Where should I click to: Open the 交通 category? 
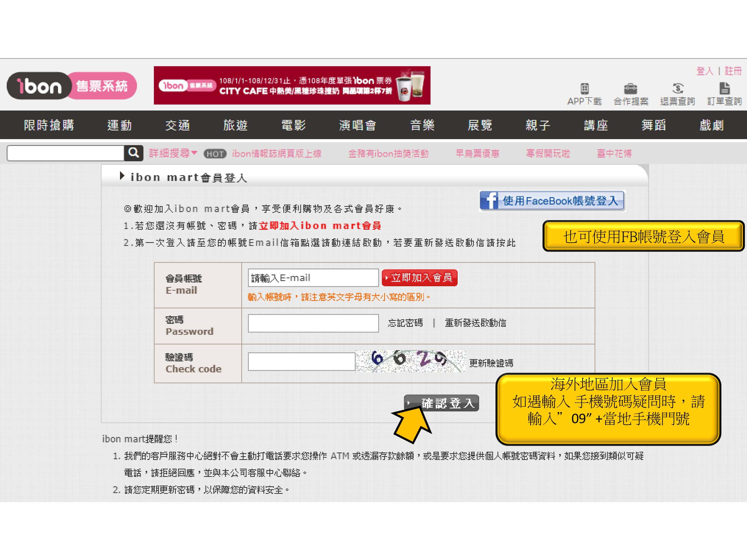(178, 125)
